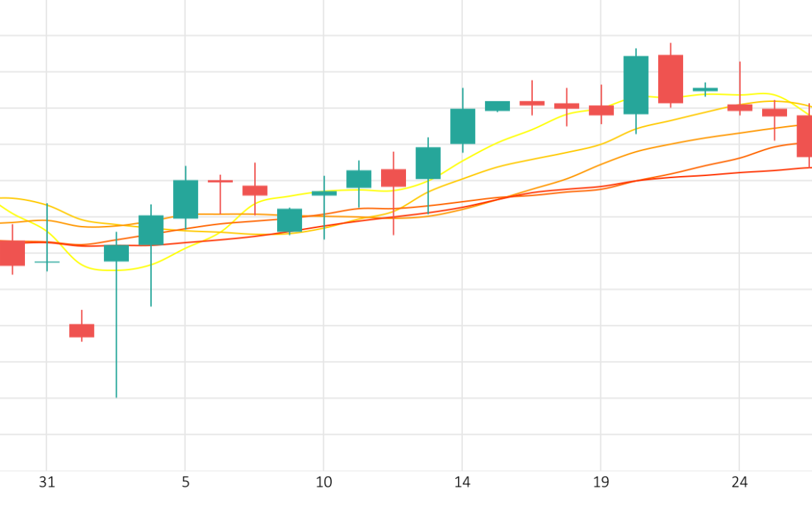812x506 pixels.
Task: Click the cut-off red candle at right edge
Action: pyautogui.click(x=804, y=135)
